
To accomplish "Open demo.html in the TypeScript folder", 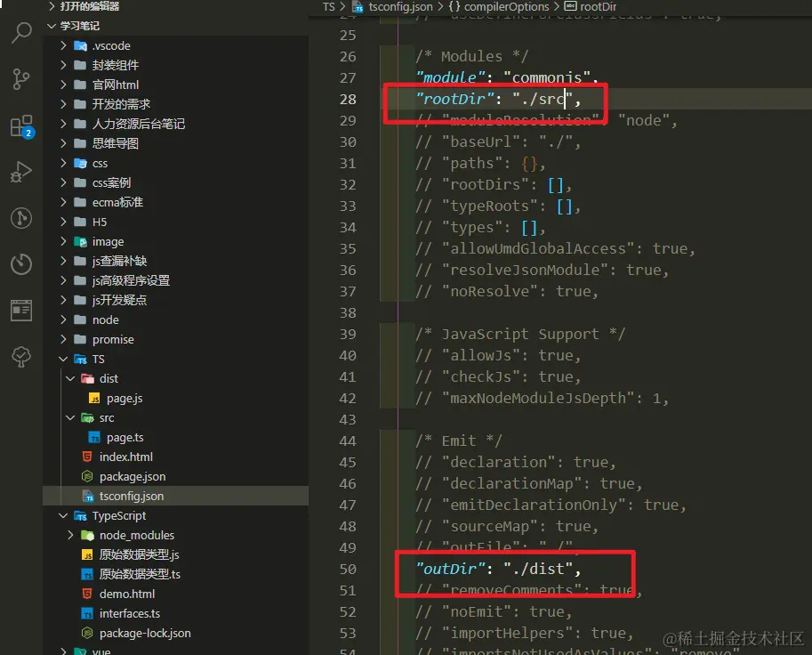I will click(x=127, y=594).
